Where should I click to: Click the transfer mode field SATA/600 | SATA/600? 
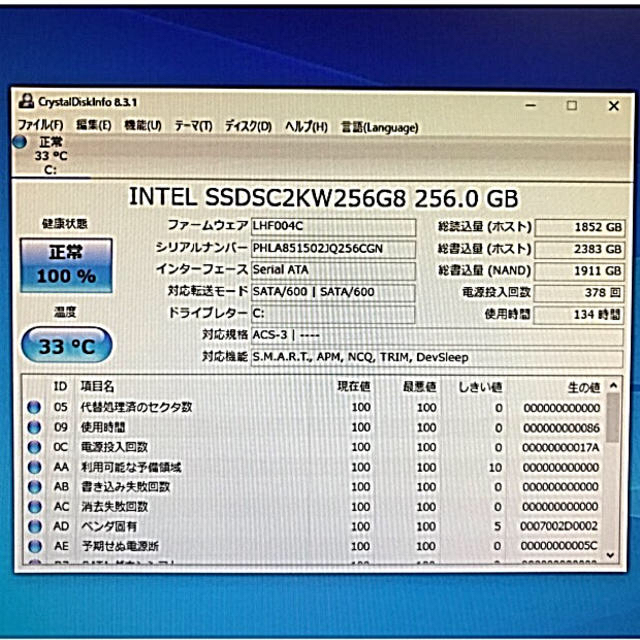tap(333, 292)
